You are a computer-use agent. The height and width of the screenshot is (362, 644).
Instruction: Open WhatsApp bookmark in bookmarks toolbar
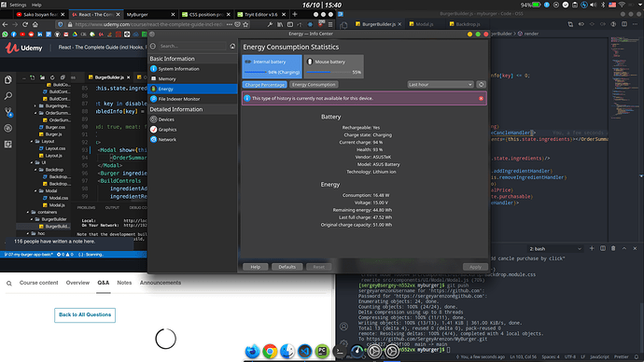5,35
